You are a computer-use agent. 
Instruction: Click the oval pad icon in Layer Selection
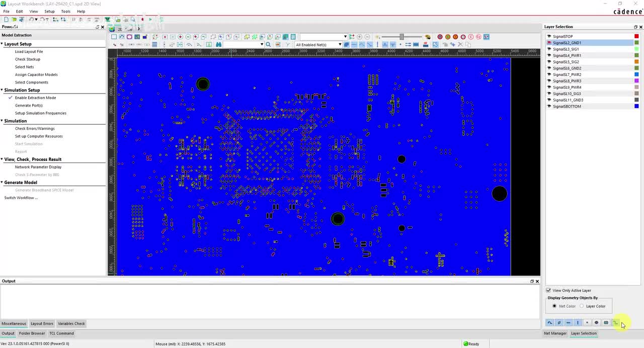coord(597,322)
